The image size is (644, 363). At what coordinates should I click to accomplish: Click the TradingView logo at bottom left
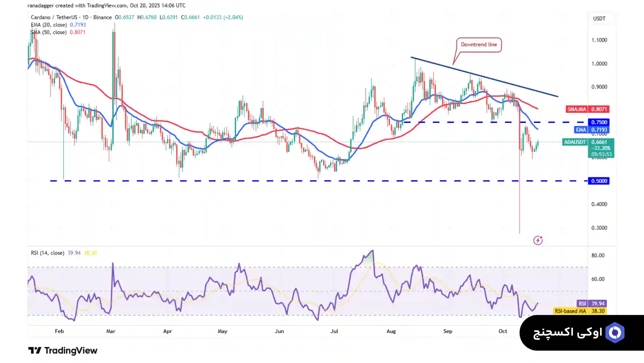pos(63,351)
